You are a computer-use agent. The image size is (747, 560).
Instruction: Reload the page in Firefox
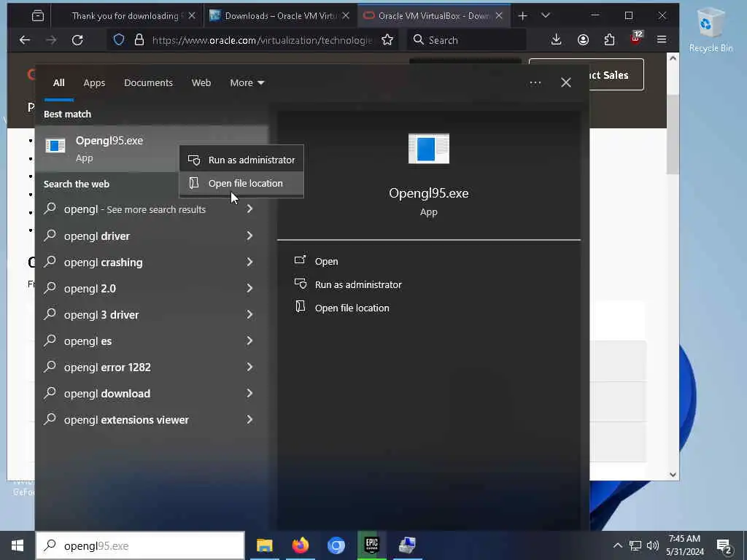coord(77,40)
